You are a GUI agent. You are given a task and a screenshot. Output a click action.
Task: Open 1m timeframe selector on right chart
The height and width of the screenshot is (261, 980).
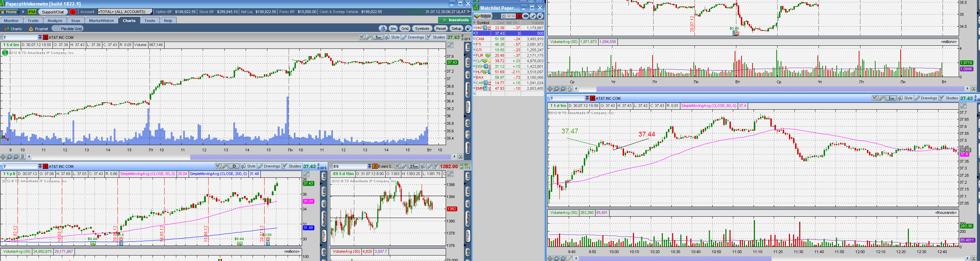click(x=891, y=98)
